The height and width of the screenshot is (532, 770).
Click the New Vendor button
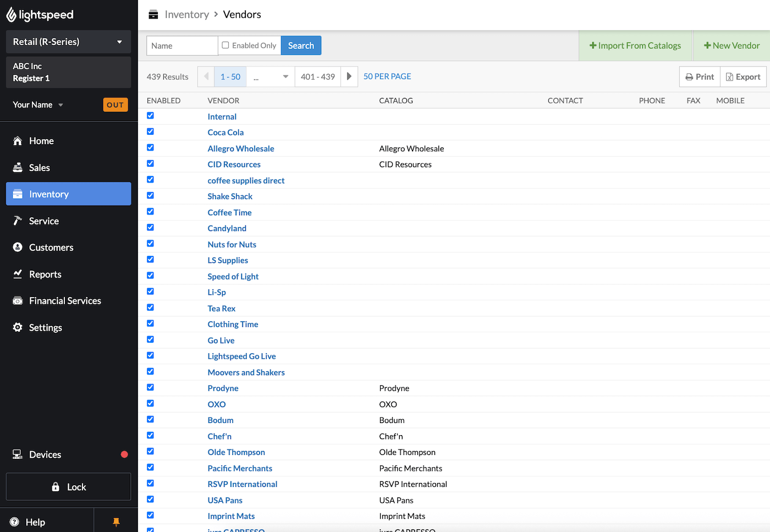click(x=732, y=45)
